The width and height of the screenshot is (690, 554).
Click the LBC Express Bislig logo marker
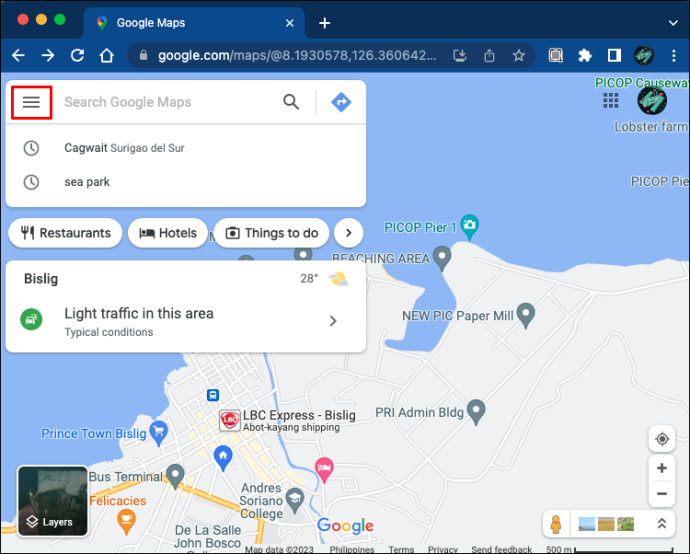[x=230, y=421]
